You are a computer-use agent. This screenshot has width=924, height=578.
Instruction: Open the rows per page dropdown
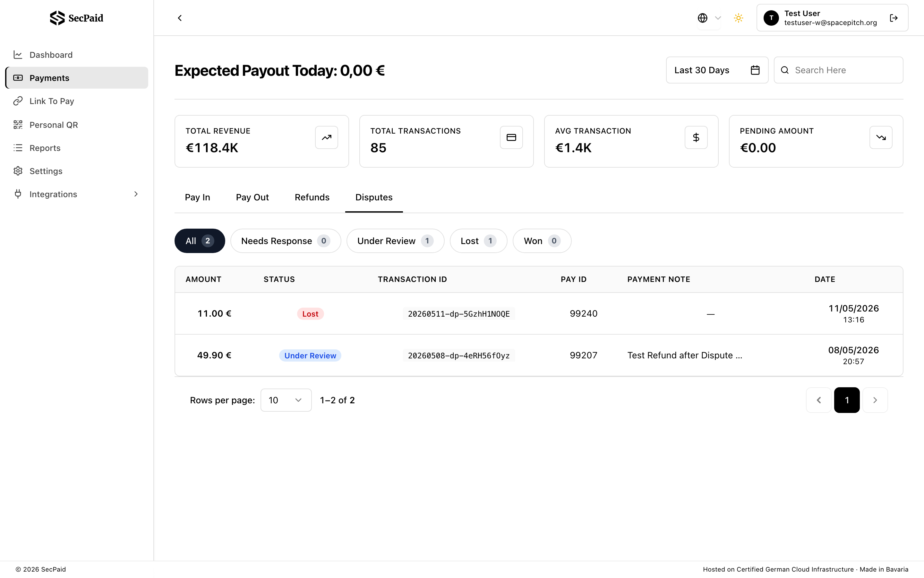coord(286,400)
